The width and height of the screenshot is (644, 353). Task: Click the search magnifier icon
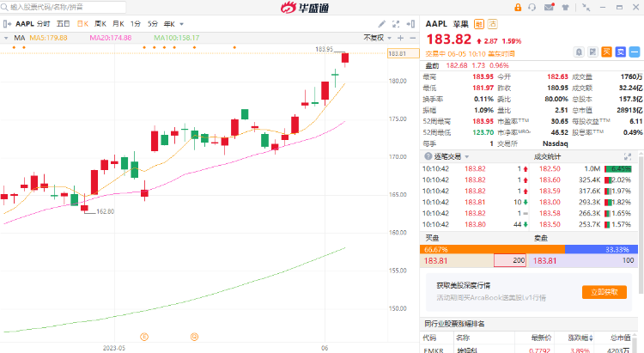5,7
